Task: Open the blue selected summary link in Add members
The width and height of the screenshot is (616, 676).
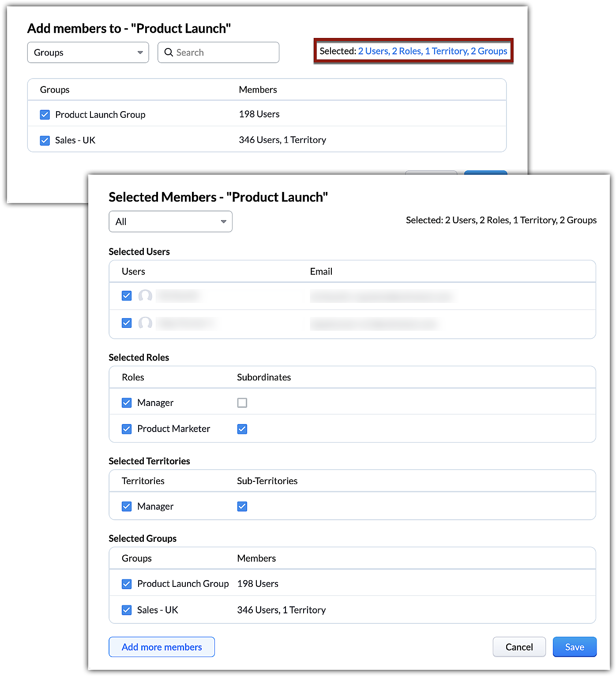Action: pyautogui.click(x=432, y=51)
